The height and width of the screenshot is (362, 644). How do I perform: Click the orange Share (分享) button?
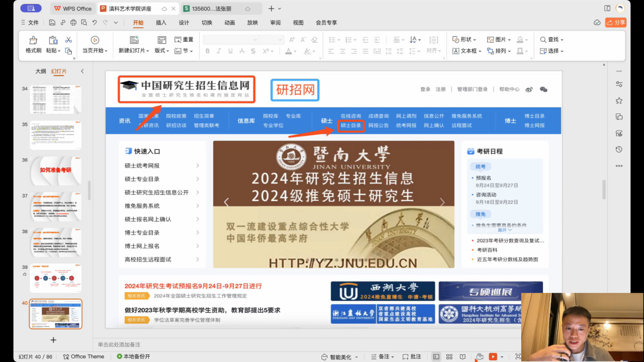[616, 22]
